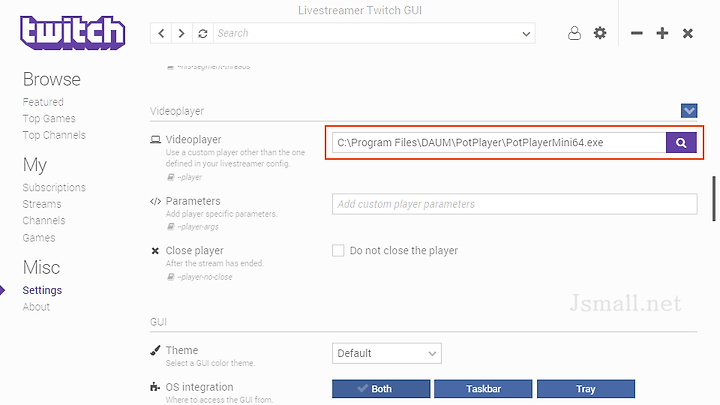Image resolution: width=720 pixels, height=405 pixels.
Task: Open the Theme Default dropdown
Action: click(x=387, y=353)
